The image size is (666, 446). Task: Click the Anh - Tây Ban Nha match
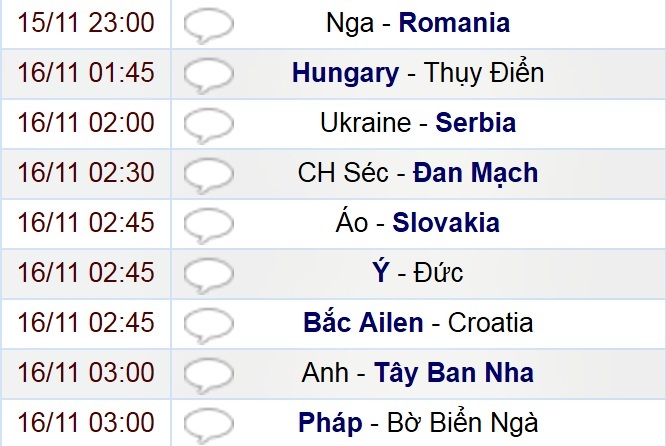[x=418, y=373]
